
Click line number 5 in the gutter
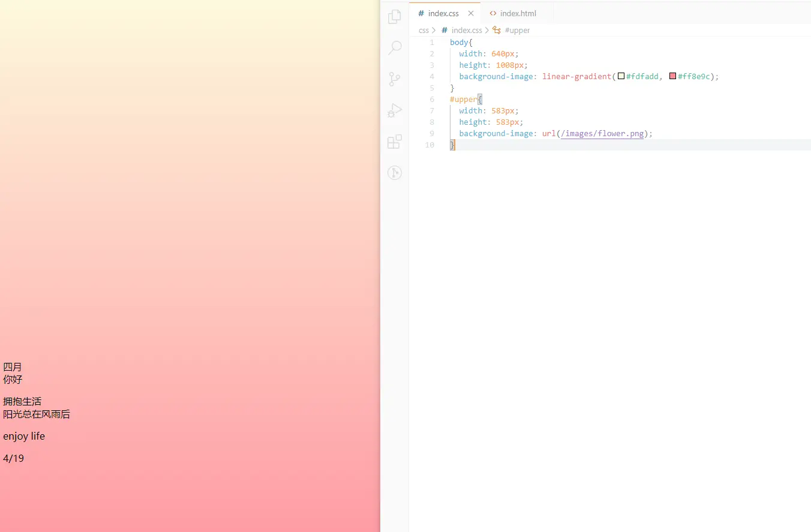[x=432, y=88]
